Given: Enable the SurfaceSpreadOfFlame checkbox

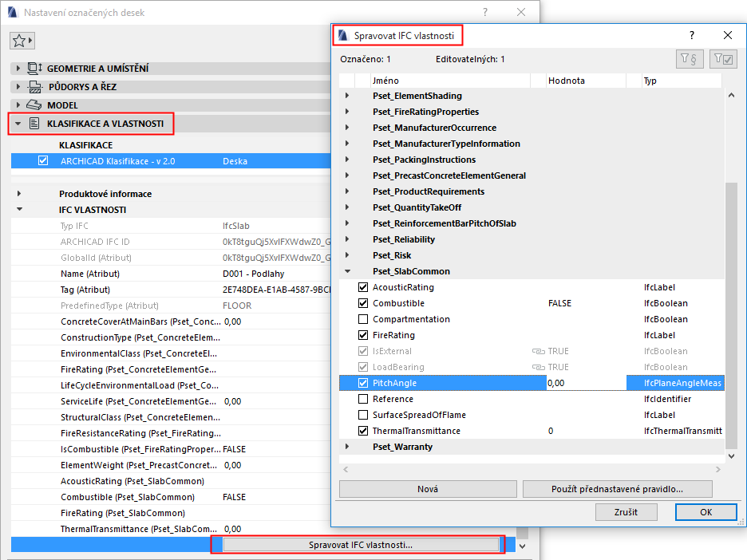Looking at the screenshot, I should click(363, 415).
